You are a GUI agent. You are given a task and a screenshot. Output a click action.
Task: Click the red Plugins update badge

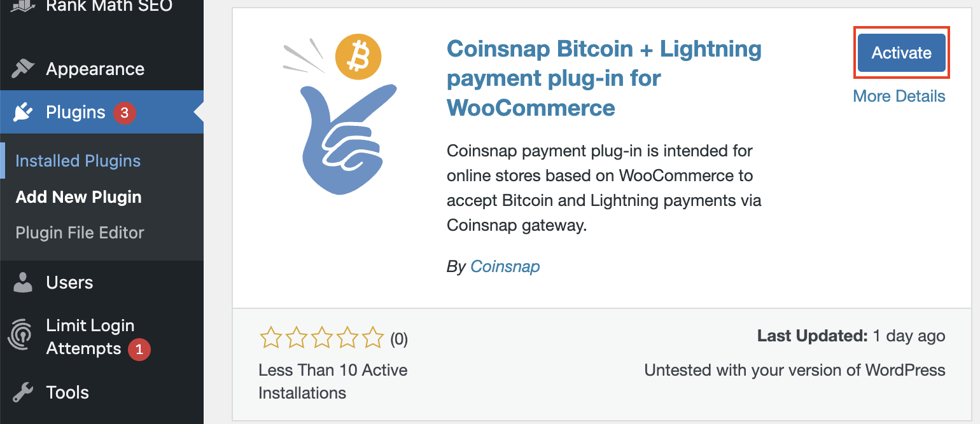125,113
